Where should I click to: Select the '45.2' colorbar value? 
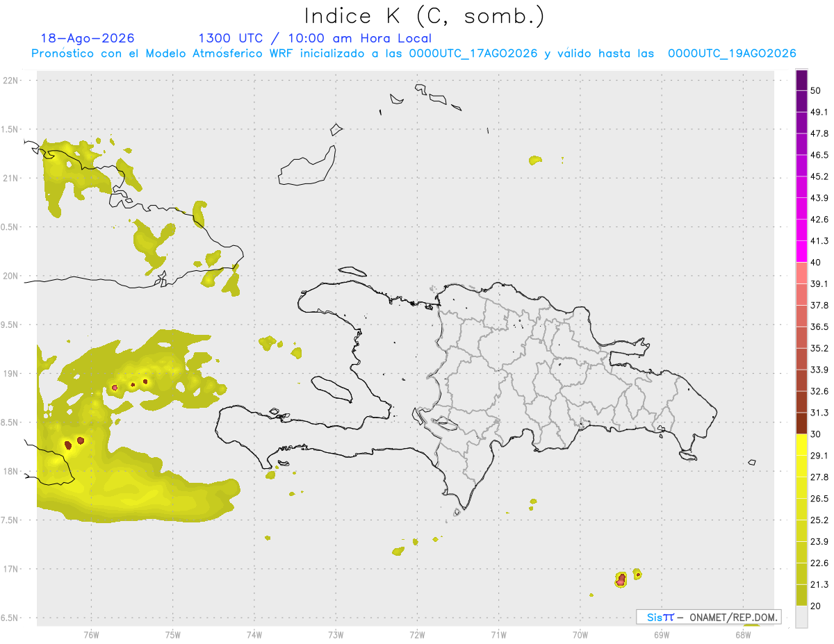[x=819, y=176]
